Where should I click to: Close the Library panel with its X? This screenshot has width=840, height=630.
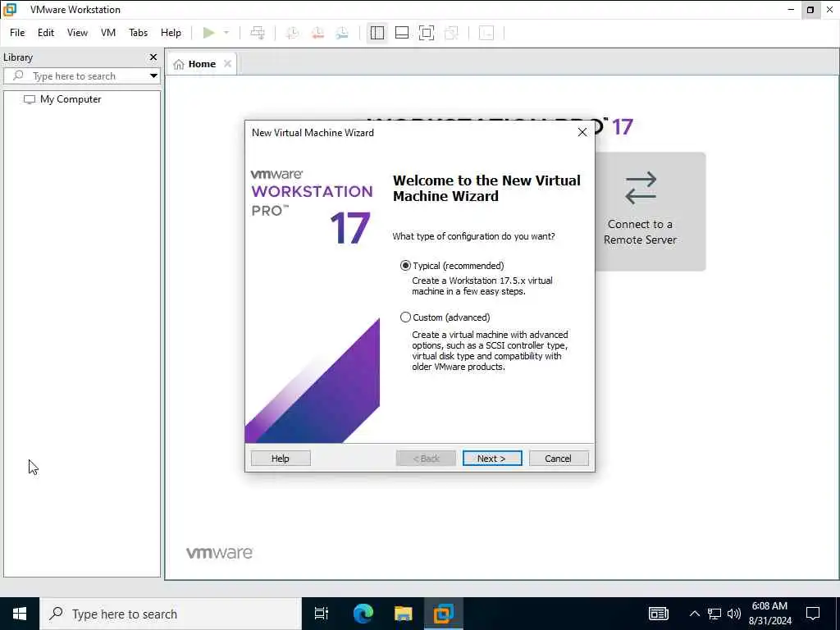point(153,57)
